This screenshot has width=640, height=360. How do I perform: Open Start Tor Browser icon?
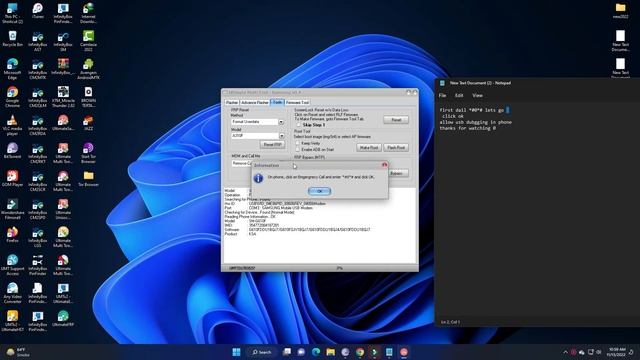click(88, 153)
